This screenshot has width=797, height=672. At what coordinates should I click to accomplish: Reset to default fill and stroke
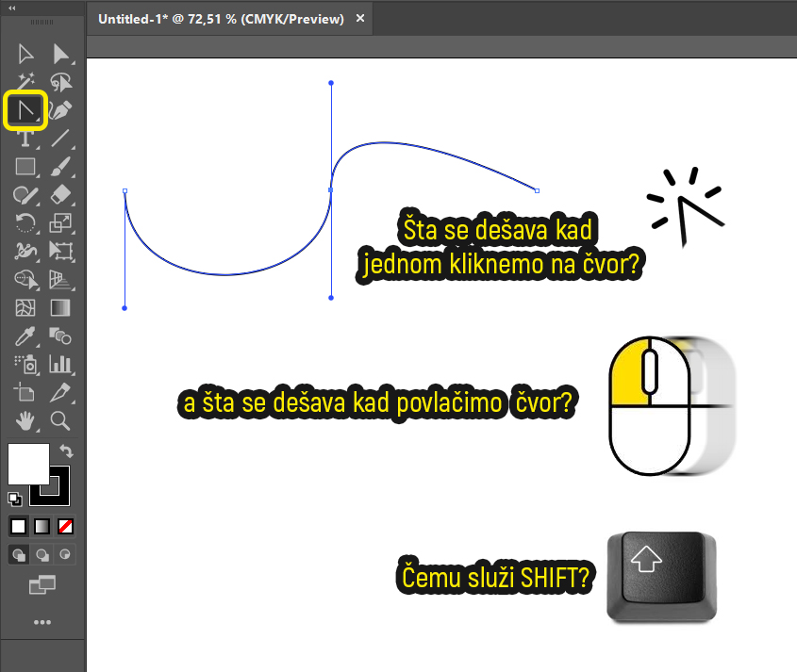tap(15, 500)
